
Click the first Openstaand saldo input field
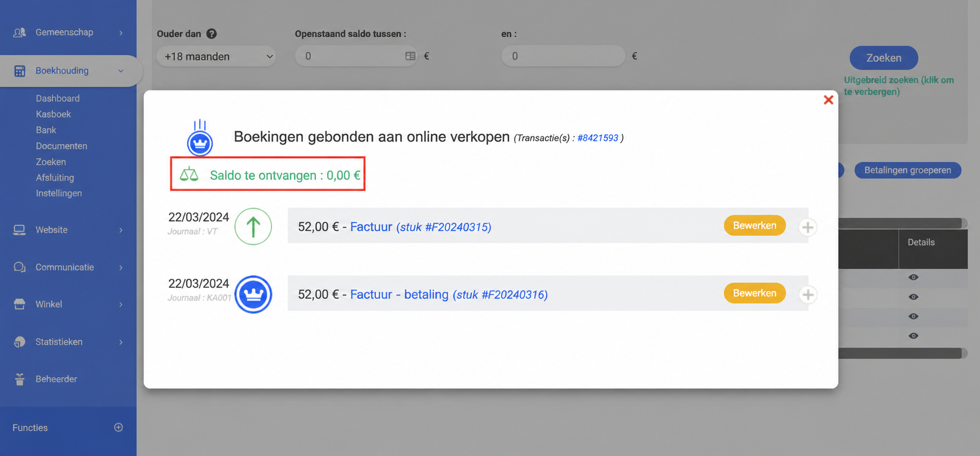357,56
